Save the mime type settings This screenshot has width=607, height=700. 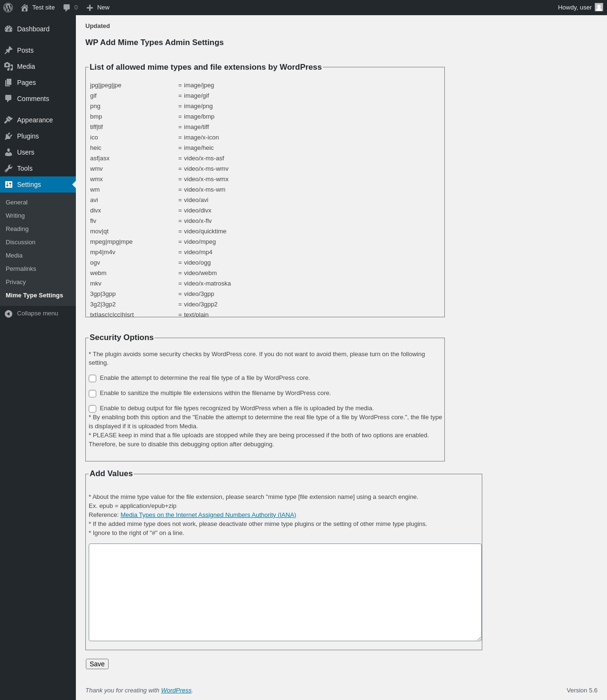97,664
